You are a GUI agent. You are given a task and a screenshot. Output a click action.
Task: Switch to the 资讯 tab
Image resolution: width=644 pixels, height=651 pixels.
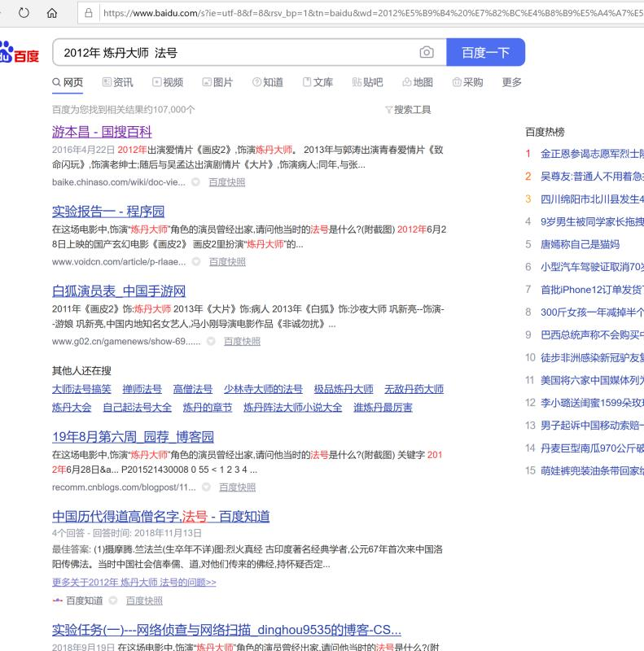(x=118, y=82)
